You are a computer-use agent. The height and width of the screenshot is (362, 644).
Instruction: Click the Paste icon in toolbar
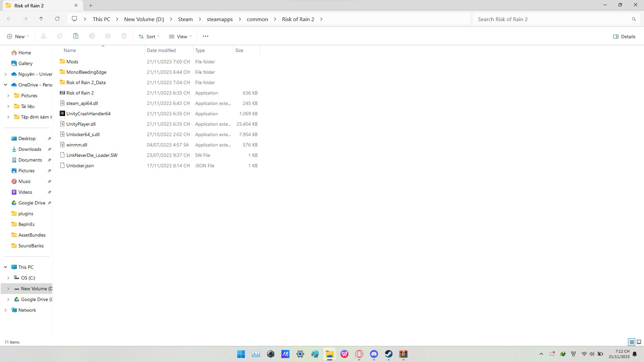click(76, 36)
